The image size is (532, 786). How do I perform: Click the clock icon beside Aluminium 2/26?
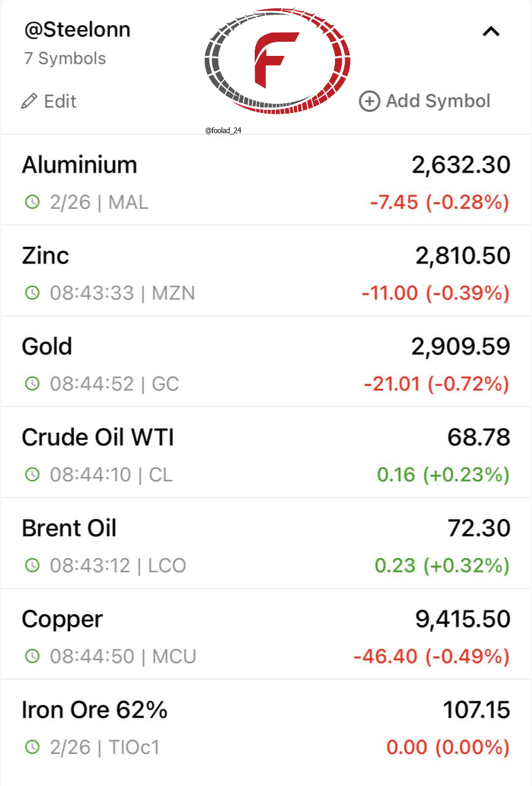(x=32, y=201)
